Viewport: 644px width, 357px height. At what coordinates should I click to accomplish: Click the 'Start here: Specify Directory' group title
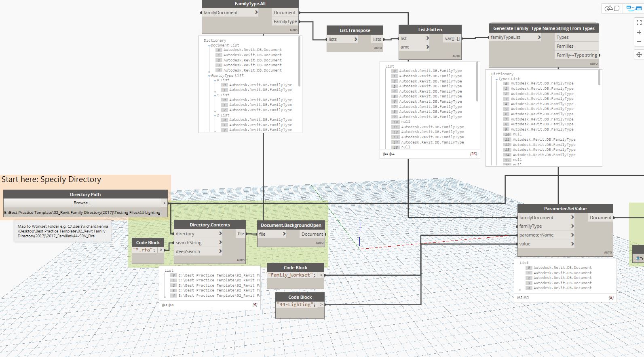point(51,180)
